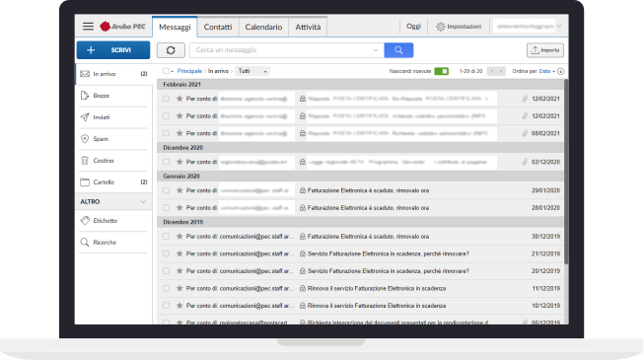Screen dimensions: 644x360
Task: Click the Importa button
Action: (x=545, y=50)
